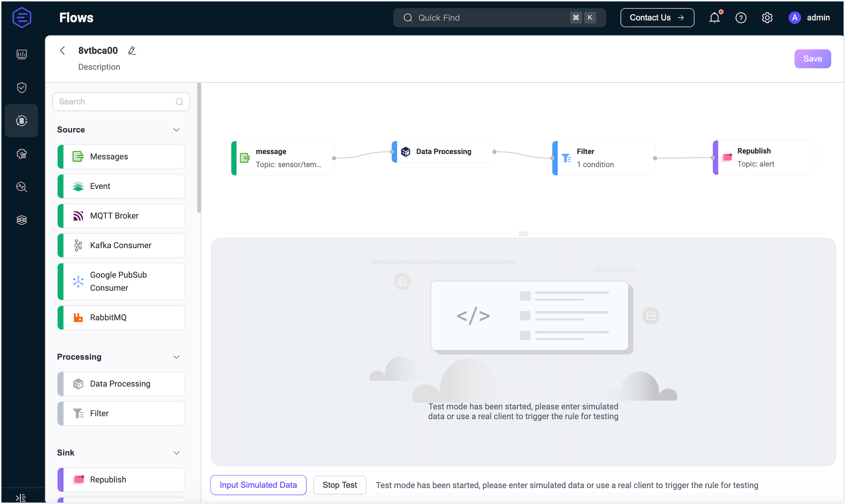Screen dimensions: 845x504
Task: Click Input Simulated Data button
Action: [258, 485]
